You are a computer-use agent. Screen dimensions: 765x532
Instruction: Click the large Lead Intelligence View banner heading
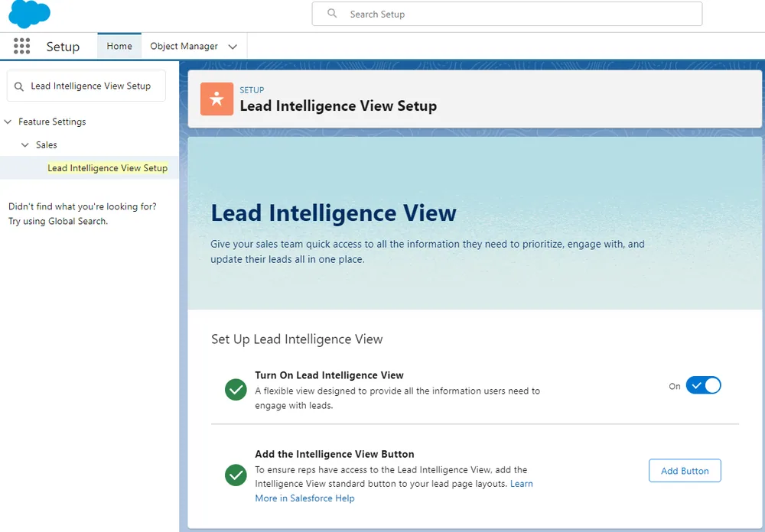point(334,212)
